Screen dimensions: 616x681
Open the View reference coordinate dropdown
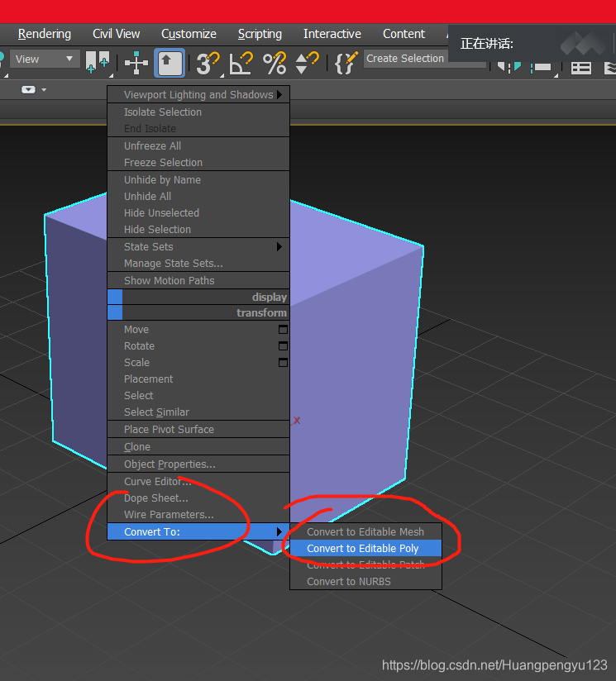tap(45, 59)
